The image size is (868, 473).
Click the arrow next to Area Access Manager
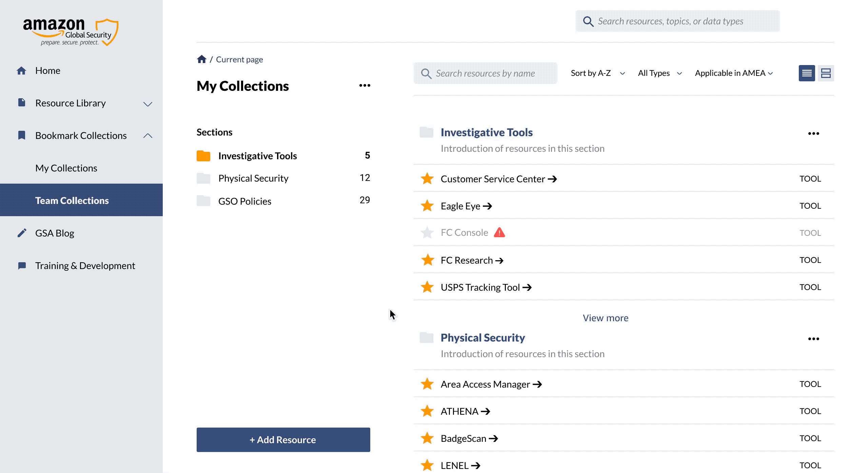pos(537,384)
